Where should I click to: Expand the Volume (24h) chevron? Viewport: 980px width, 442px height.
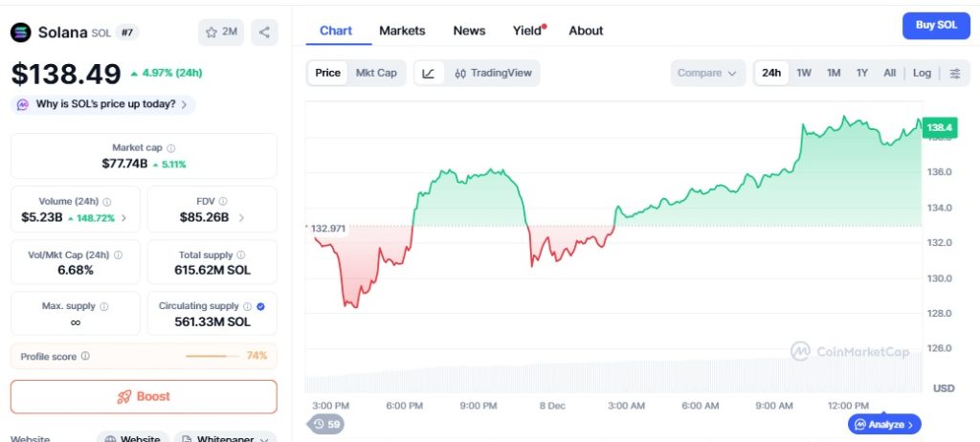pyautogui.click(x=123, y=218)
